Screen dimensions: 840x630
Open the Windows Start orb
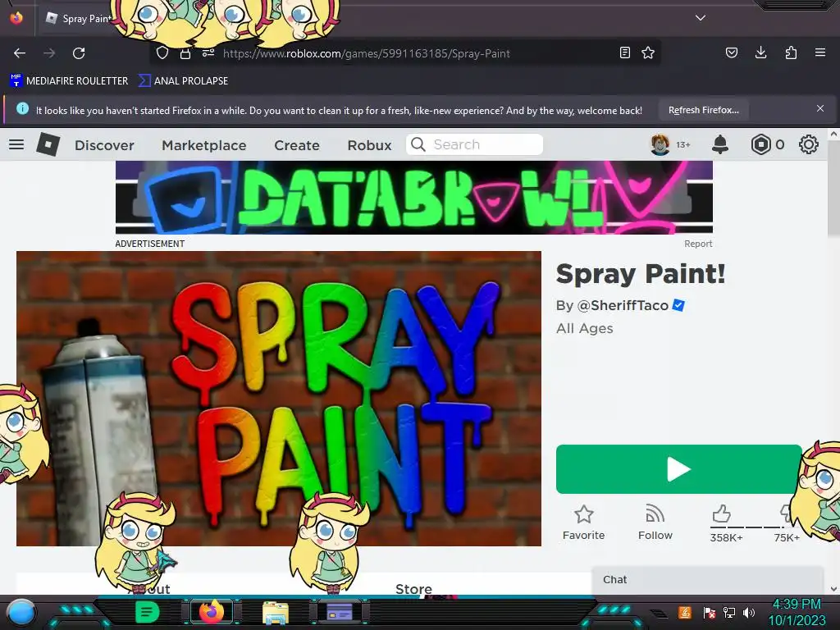click(x=21, y=612)
